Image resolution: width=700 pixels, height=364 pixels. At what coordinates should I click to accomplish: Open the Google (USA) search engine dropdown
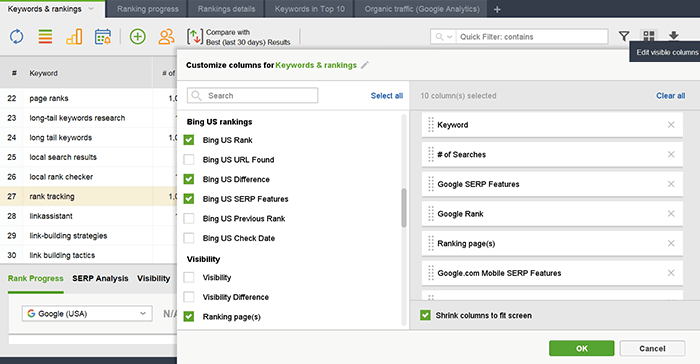pos(87,314)
